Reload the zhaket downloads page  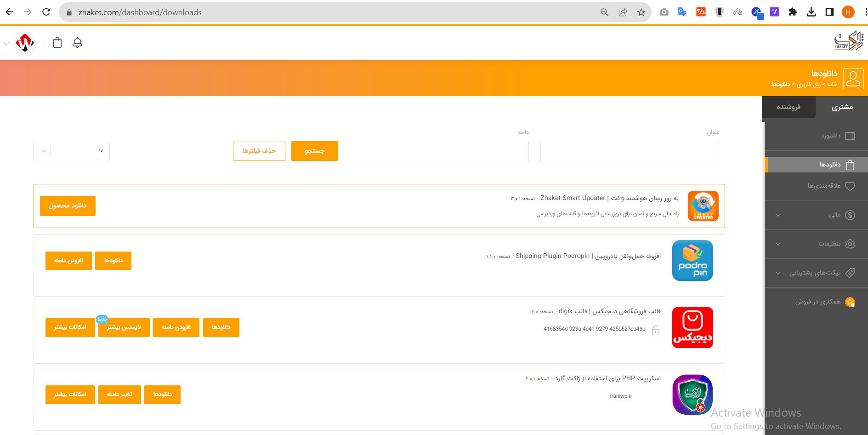(x=46, y=12)
